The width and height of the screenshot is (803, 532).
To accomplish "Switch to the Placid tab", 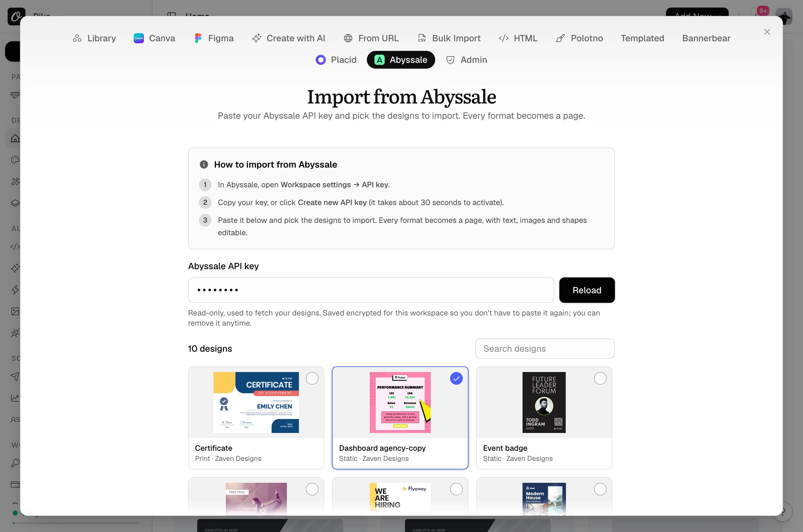I will pyautogui.click(x=336, y=60).
